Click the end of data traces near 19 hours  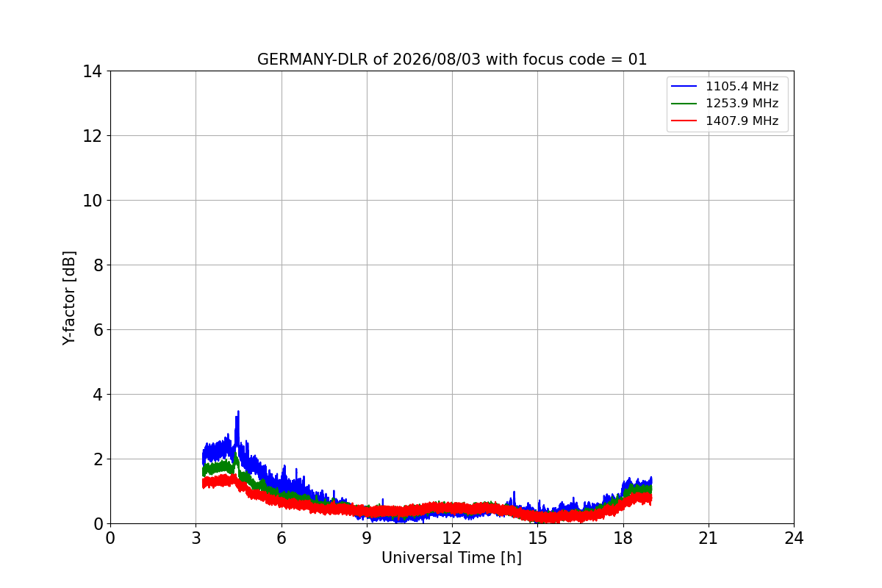tap(650, 490)
